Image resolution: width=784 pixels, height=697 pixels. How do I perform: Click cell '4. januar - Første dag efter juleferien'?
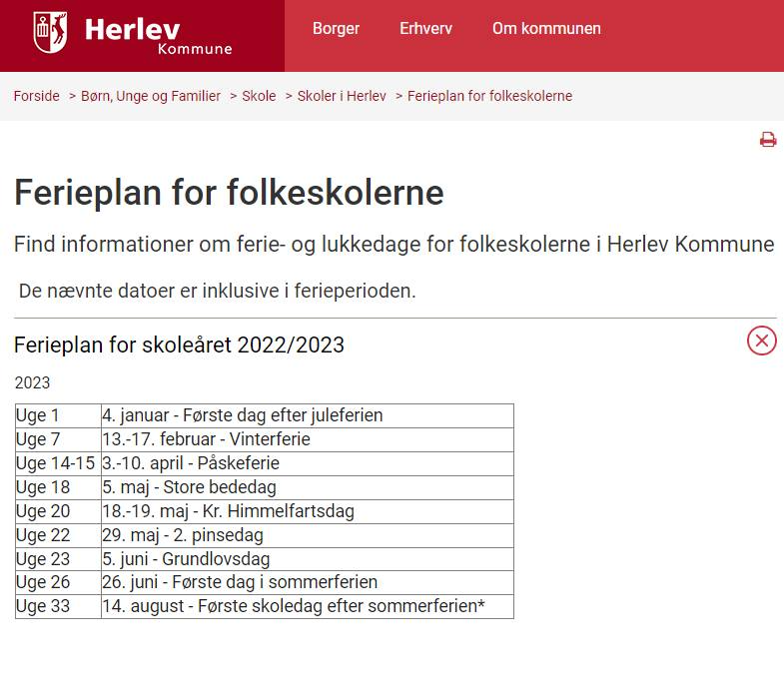(x=308, y=416)
